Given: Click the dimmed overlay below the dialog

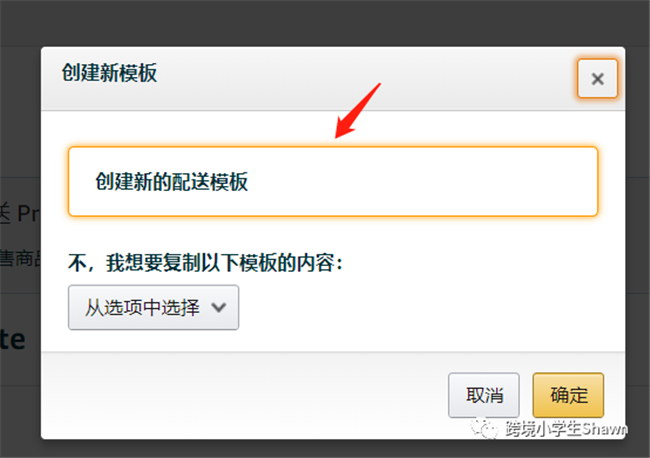Looking at the screenshot, I should click(325, 449).
